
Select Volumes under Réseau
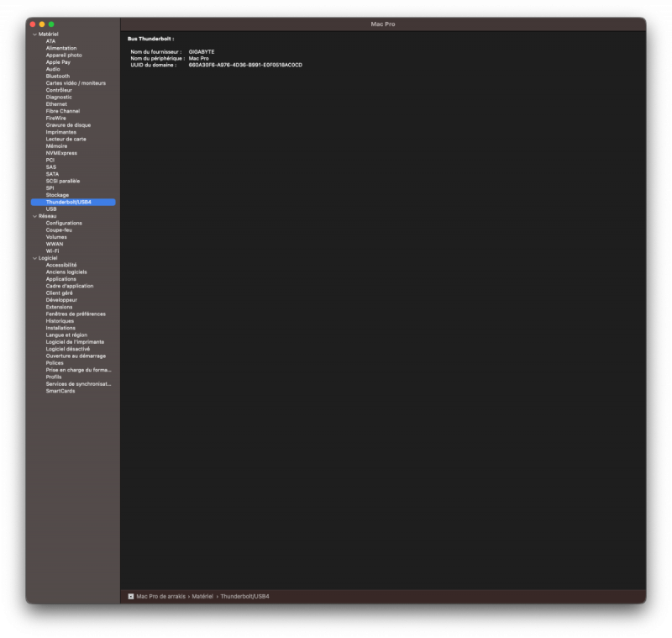(56, 237)
